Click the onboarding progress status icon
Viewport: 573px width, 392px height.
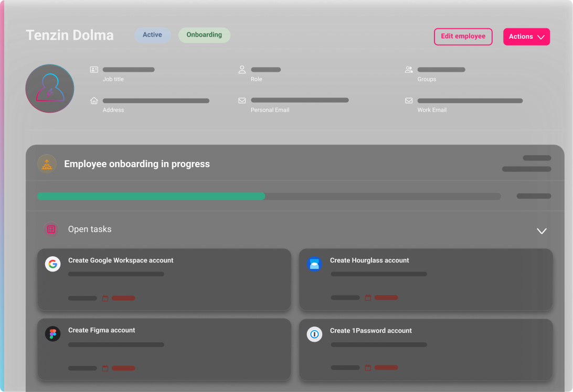tap(47, 164)
